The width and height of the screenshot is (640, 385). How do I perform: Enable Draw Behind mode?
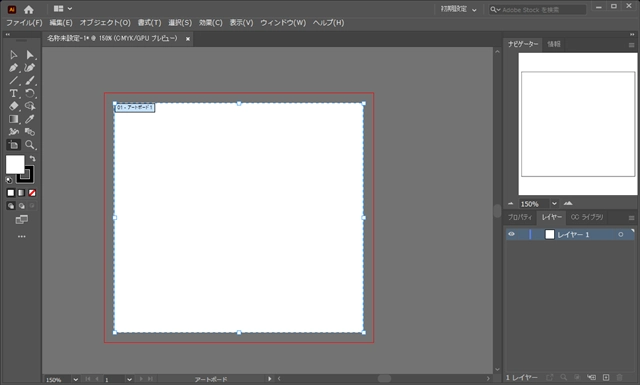[21, 206]
